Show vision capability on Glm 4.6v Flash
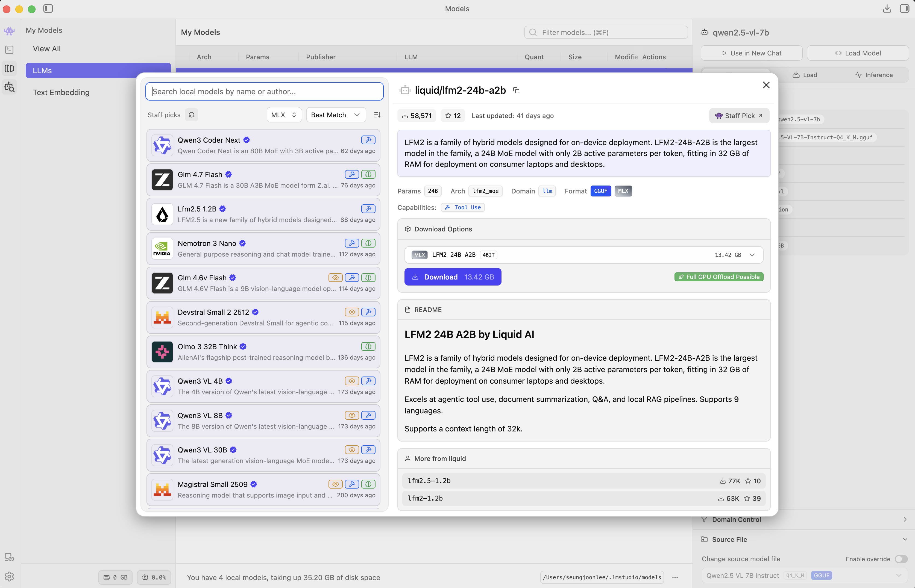This screenshot has height=588, width=915. (x=335, y=278)
